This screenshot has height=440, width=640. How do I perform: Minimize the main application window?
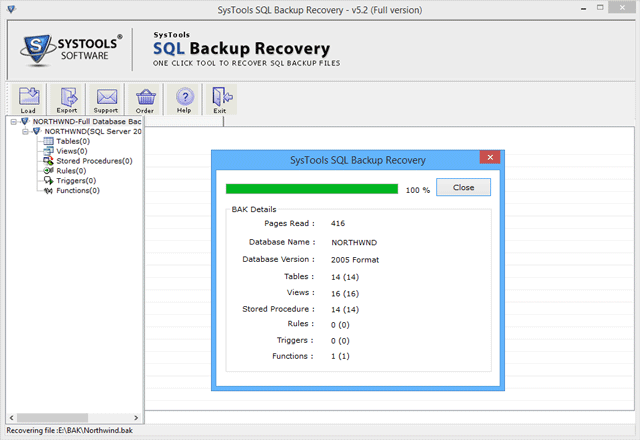tap(584, 9)
